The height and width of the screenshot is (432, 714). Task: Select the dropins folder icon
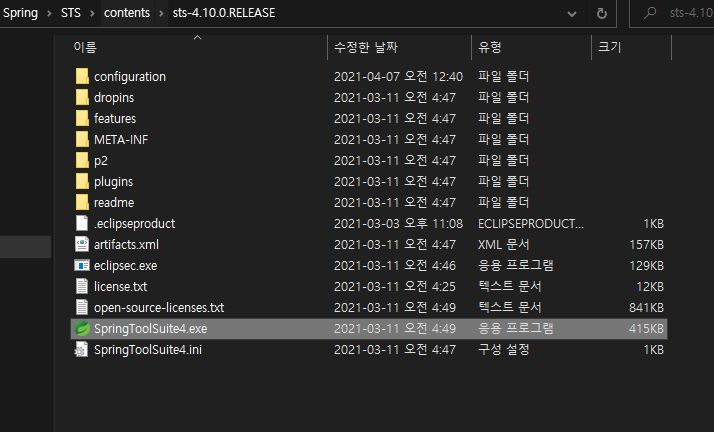click(82, 97)
